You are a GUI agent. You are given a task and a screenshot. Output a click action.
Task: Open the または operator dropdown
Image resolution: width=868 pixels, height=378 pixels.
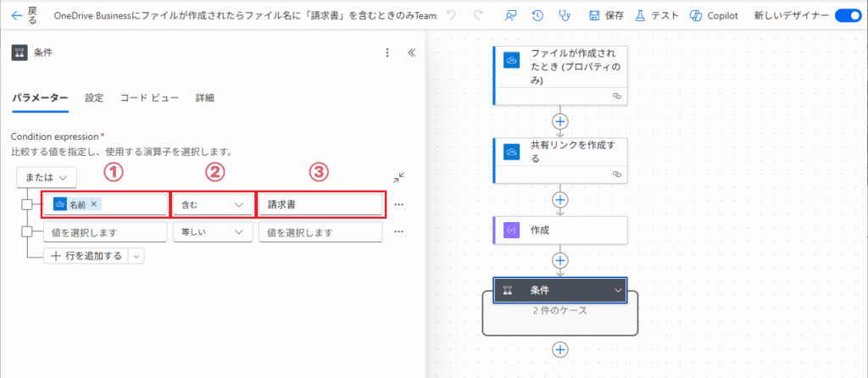(x=47, y=177)
